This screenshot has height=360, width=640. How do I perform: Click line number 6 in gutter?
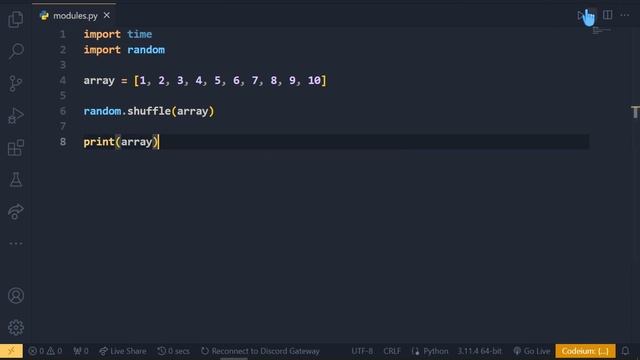(62, 111)
